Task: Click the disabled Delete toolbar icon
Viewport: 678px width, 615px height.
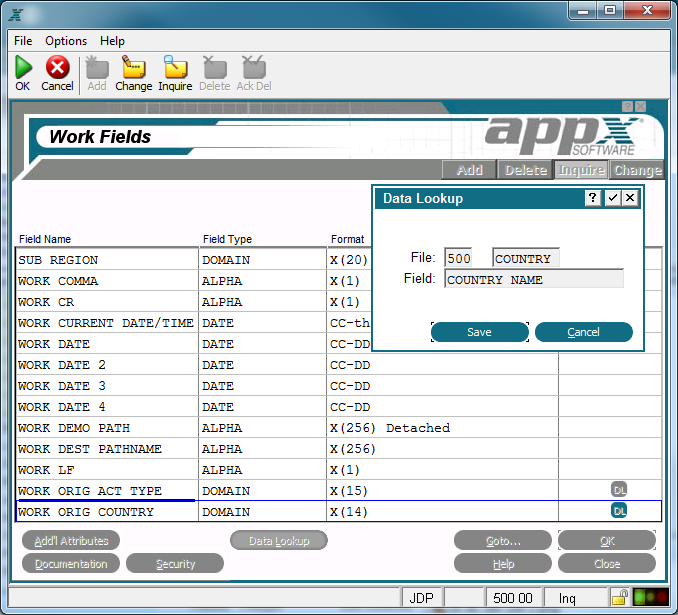Action: coord(215,67)
